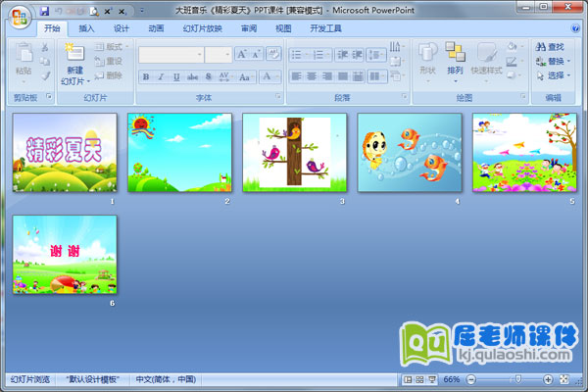588x392 pixels.
Task: Select the slide 3 thumbnail with birds
Action: click(x=294, y=152)
